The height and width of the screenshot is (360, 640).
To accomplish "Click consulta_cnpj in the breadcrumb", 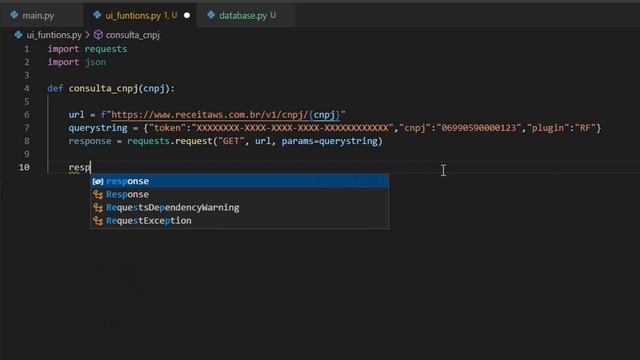I will tap(133, 35).
